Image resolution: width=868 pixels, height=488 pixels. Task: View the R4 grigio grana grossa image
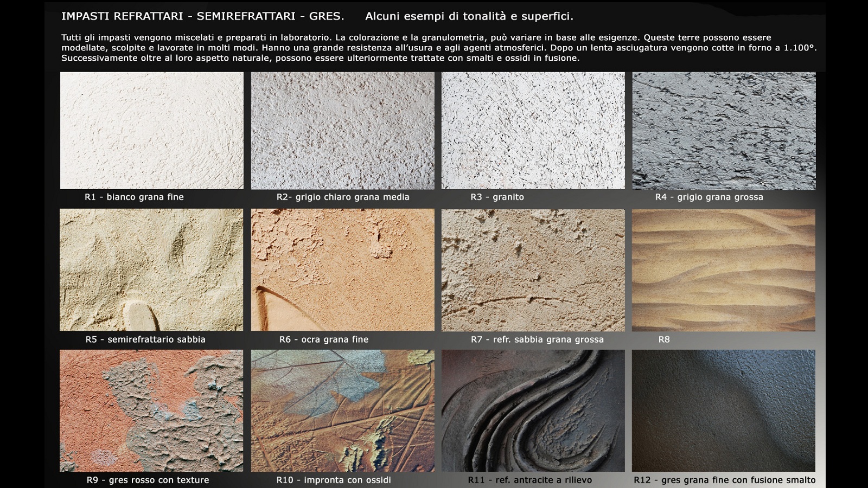724,131
